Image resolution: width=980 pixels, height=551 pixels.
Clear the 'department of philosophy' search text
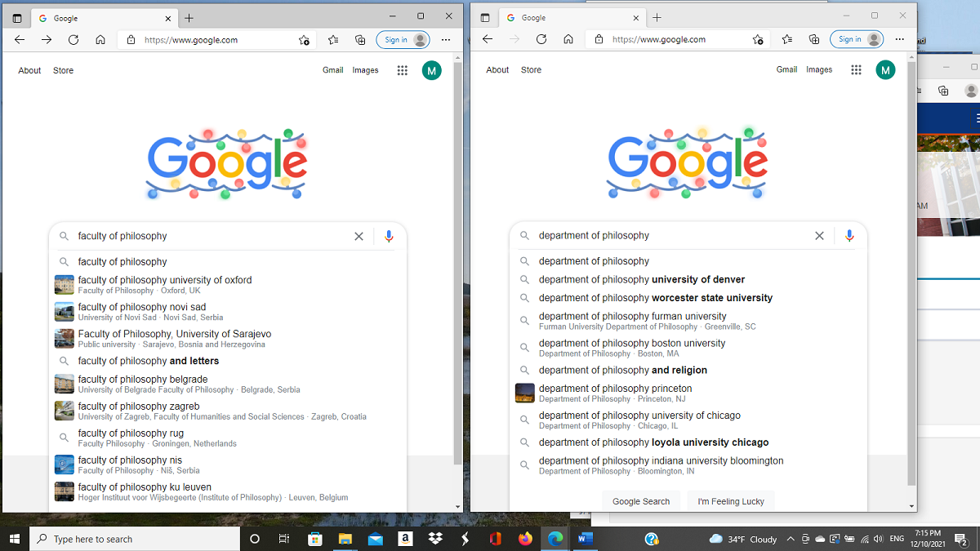coord(819,236)
